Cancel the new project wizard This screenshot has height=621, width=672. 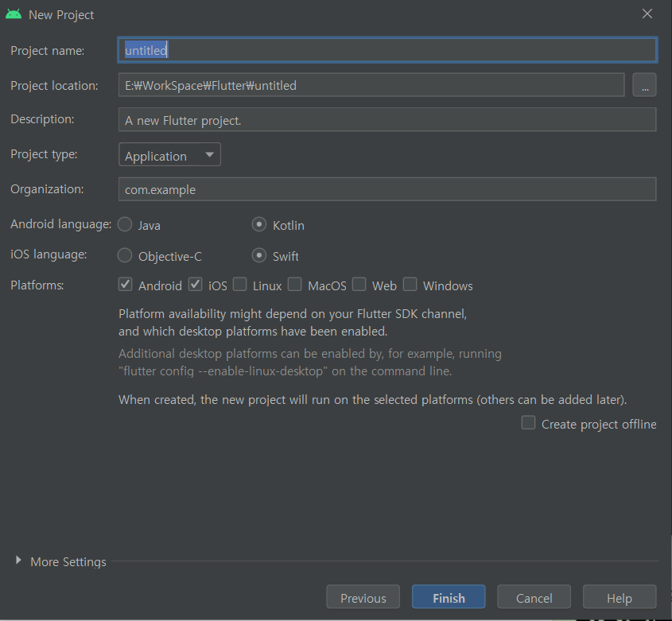click(x=534, y=597)
